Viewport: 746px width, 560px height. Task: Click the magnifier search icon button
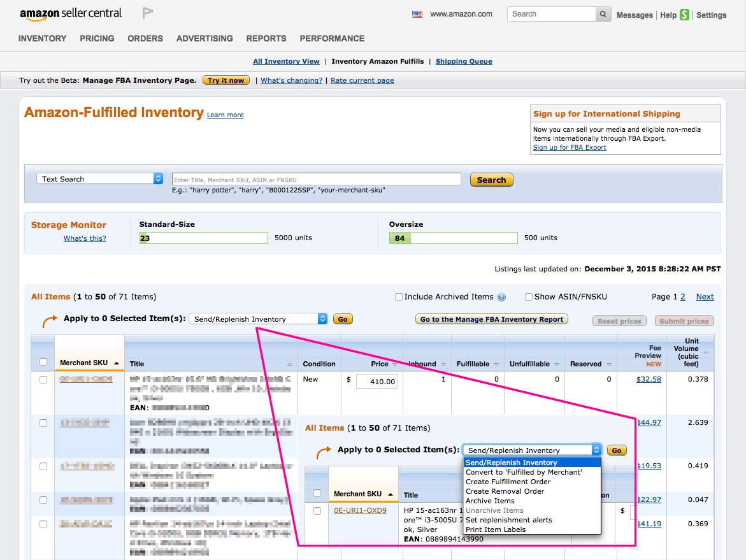pyautogui.click(x=603, y=14)
